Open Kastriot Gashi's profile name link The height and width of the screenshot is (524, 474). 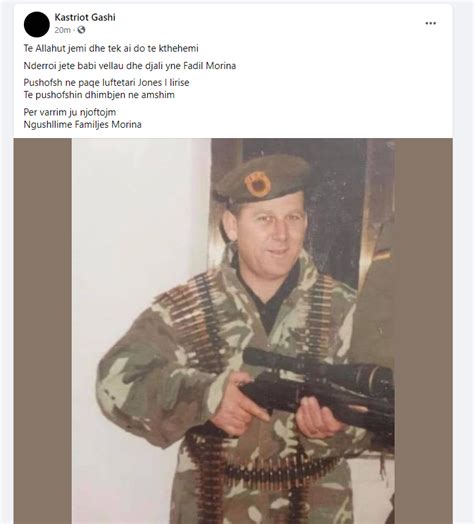coord(85,17)
